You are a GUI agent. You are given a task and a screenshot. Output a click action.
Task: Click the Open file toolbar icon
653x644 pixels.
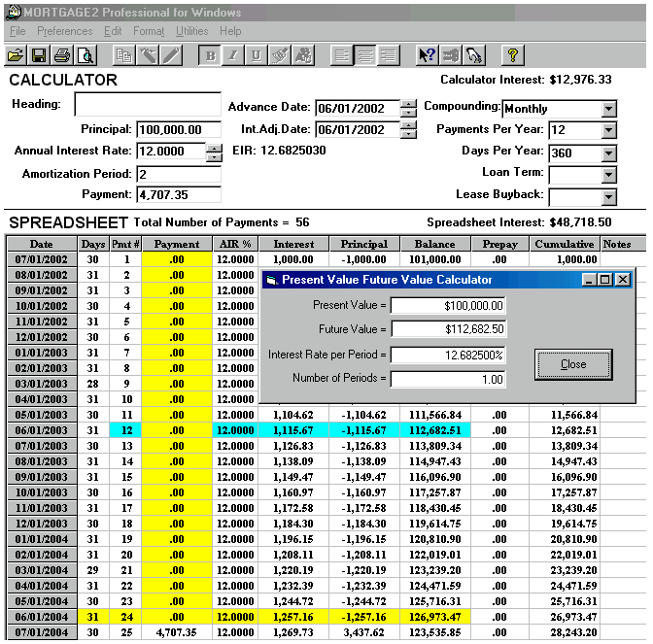(x=16, y=55)
